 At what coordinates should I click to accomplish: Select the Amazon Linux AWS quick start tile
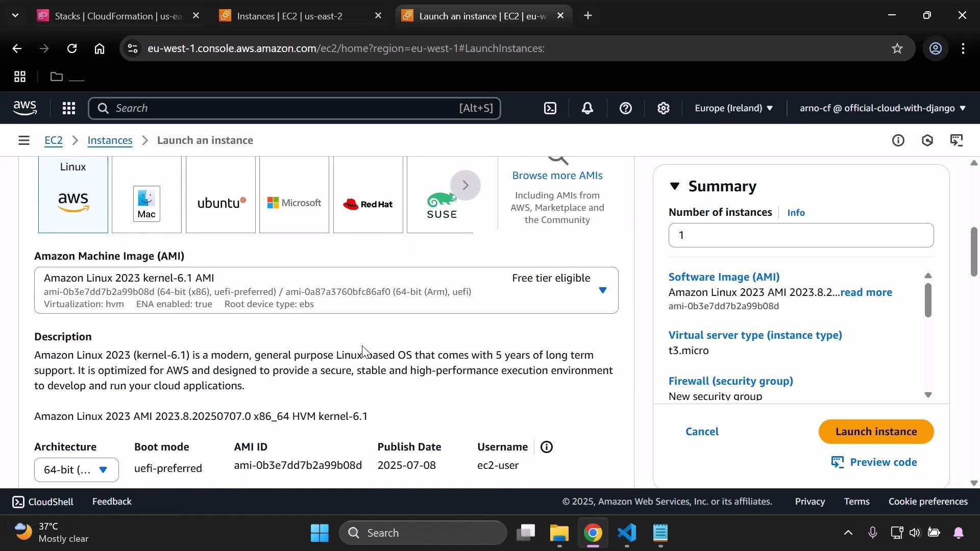[x=73, y=194]
